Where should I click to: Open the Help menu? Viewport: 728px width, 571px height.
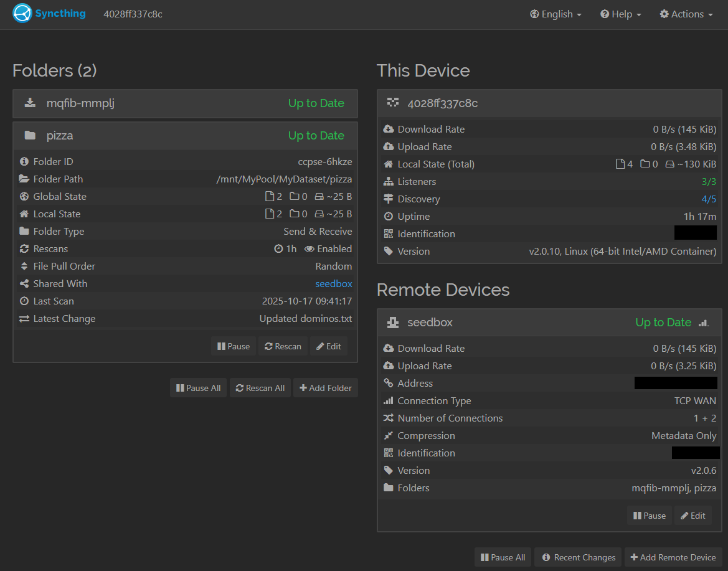click(620, 14)
